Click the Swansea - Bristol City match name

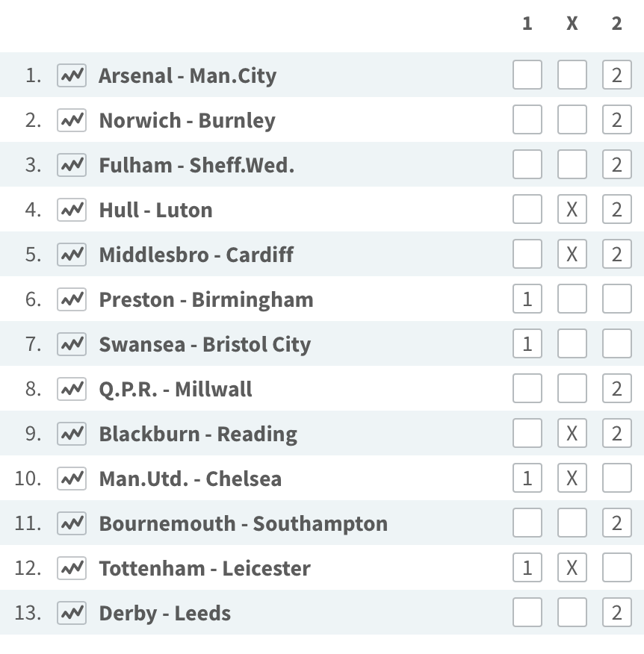tap(205, 344)
